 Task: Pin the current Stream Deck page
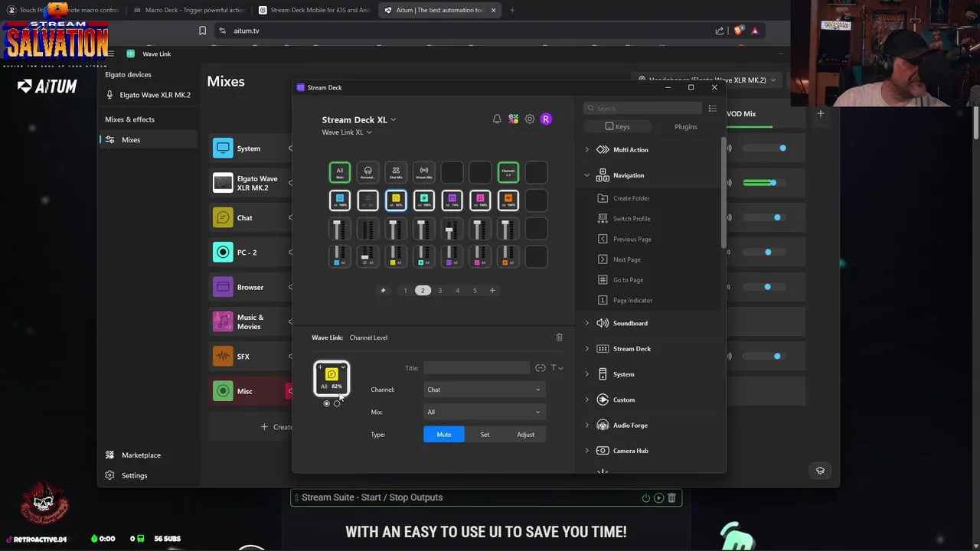coord(383,291)
